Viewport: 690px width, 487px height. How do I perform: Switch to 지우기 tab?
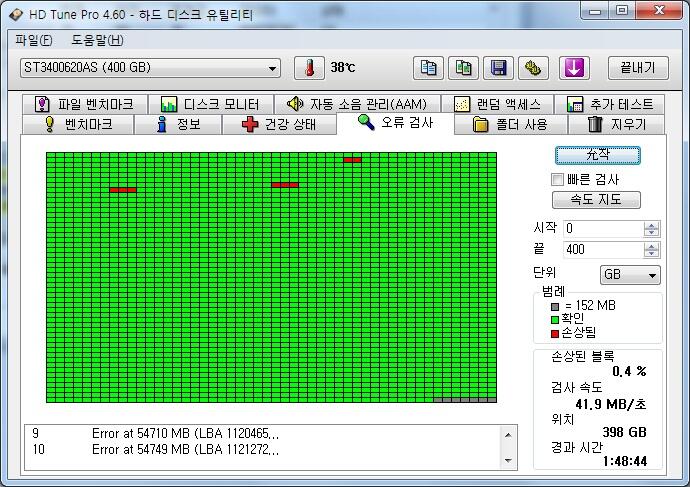click(x=616, y=124)
